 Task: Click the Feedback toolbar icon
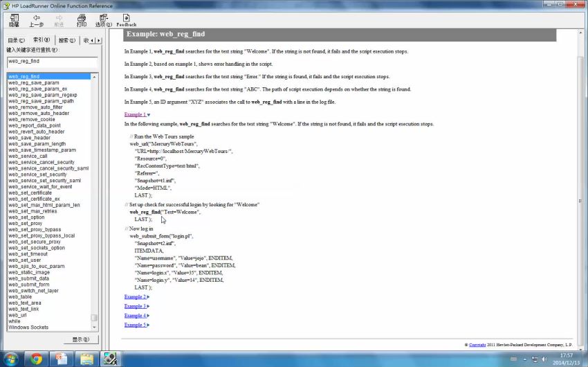coord(127,20)
